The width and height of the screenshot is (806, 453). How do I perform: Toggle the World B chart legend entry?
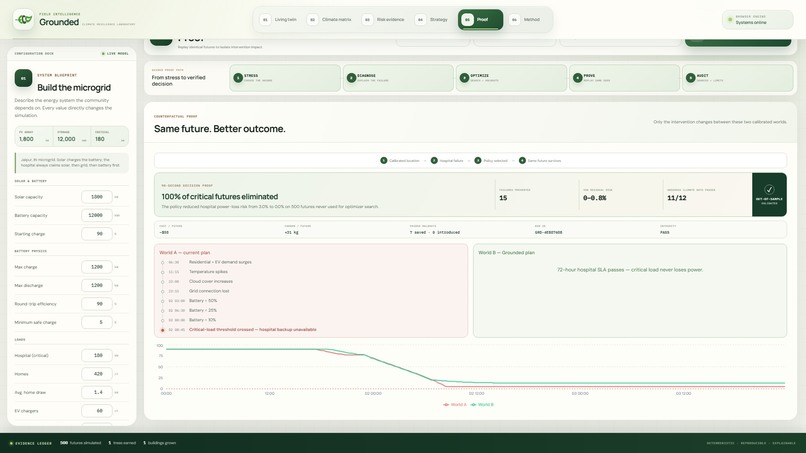pyautogui.click(x=482, y=405)
